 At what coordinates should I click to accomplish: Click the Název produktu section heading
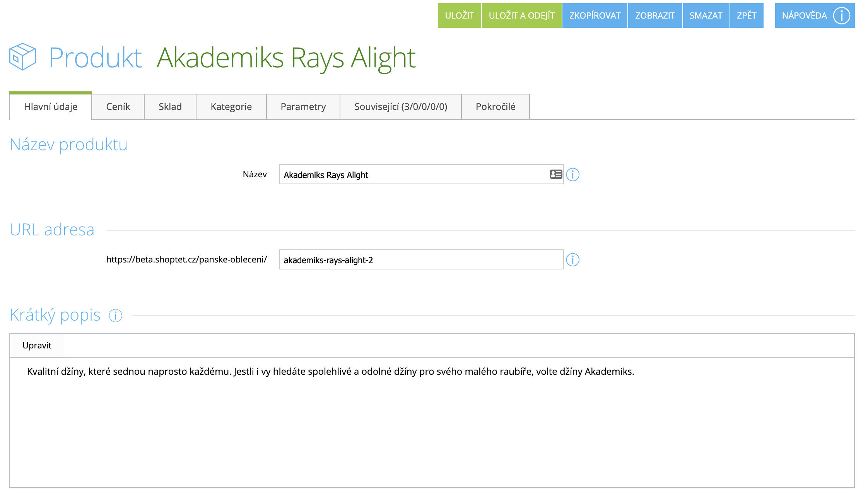pyautogui.click(x=68, y=144)
